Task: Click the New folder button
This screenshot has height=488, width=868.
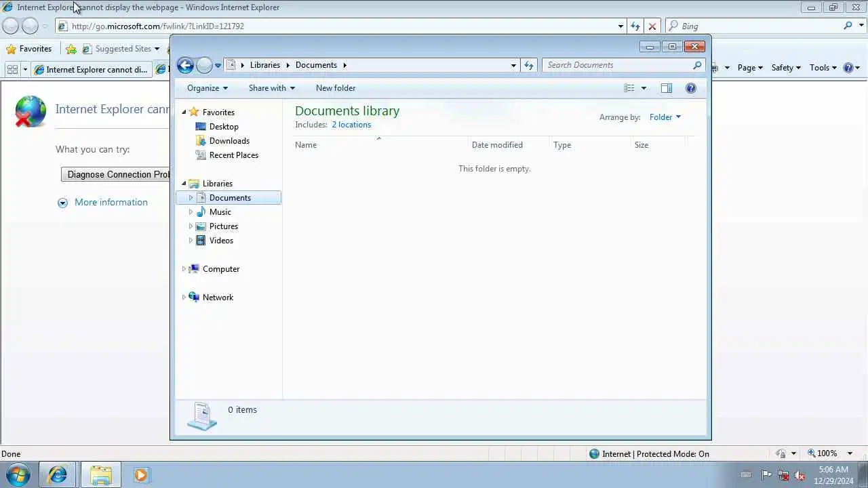Action: click(336, 88)
